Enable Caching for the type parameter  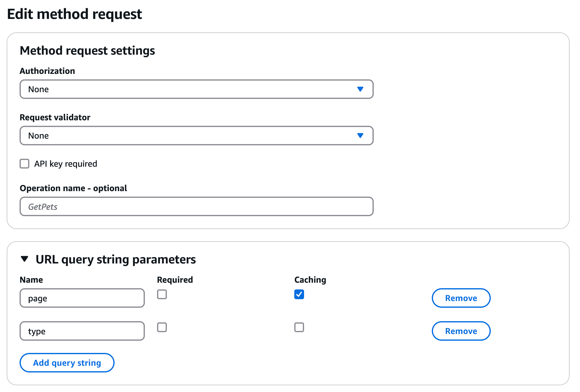[x=299, y=327]
